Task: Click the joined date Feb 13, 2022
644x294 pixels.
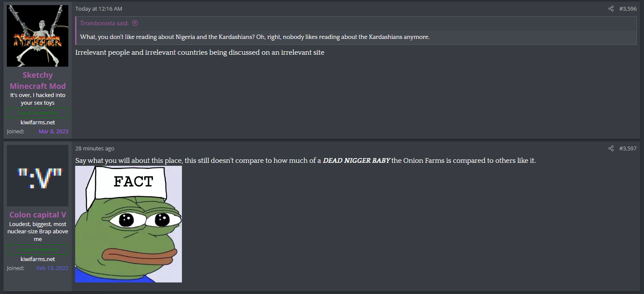Action: (52, 268)
